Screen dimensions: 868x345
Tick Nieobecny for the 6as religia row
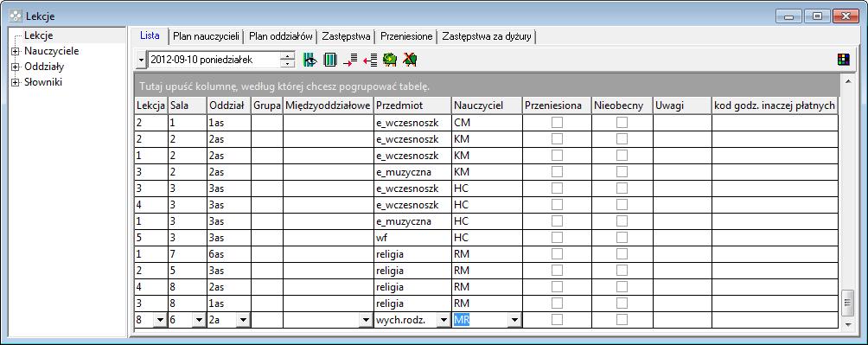coord(622,254)
